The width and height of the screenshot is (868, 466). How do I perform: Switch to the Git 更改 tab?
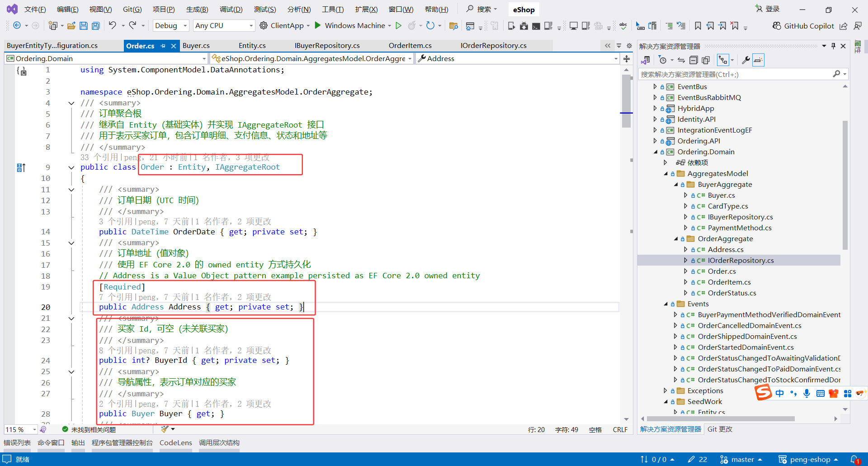720,429
